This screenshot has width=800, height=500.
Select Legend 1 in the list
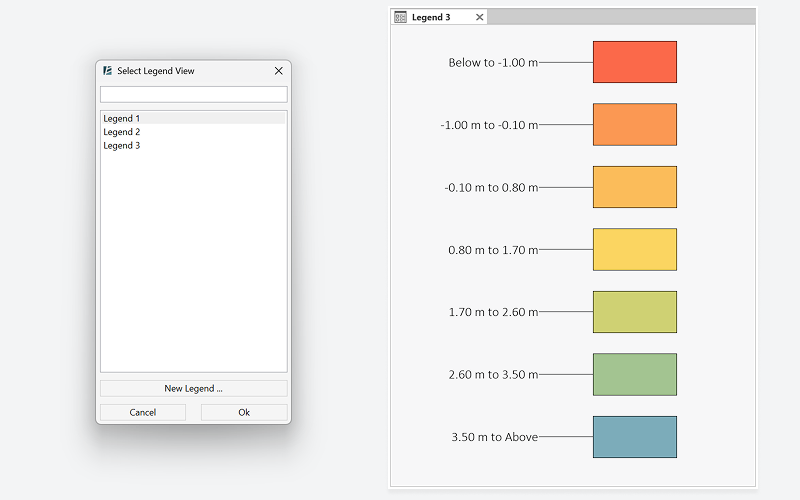coord(122,118)
